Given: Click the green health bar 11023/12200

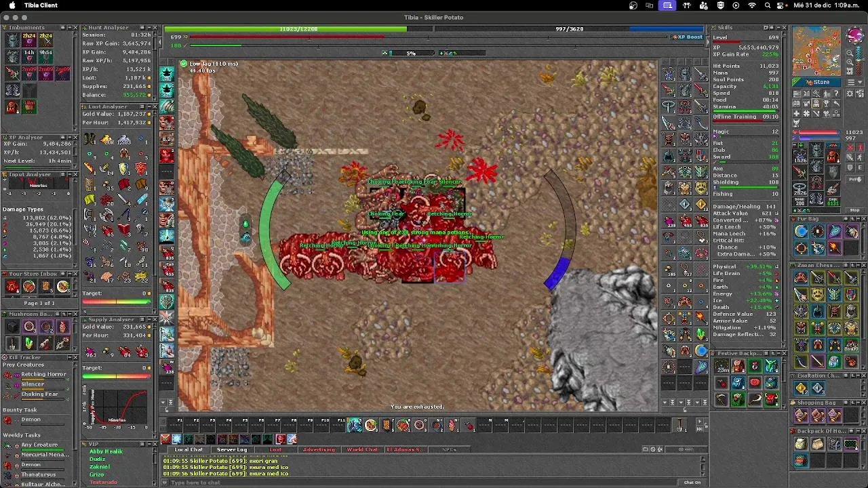Looking at the screenshot, I should click(298, 29).
